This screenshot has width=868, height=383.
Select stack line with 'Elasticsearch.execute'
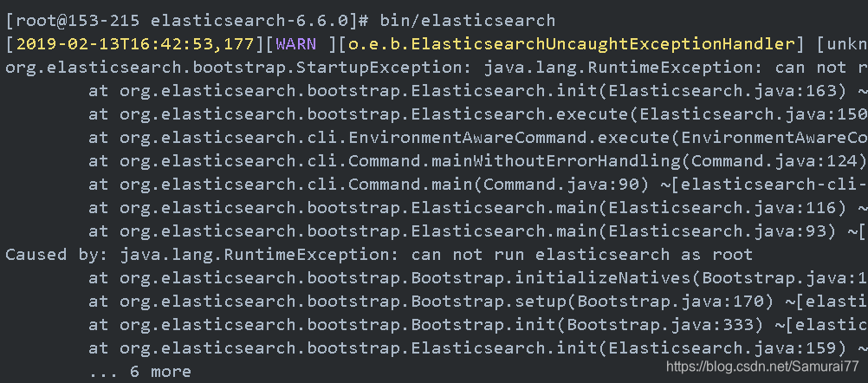coord(477,114)
